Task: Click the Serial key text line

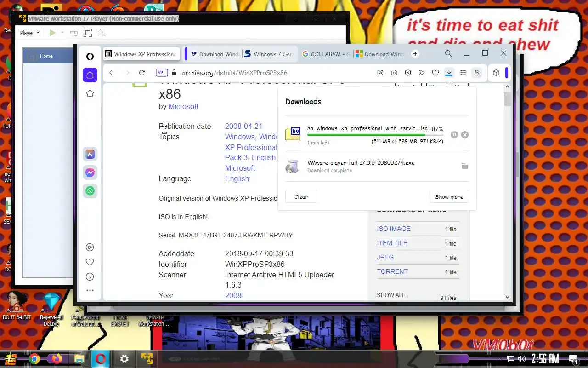Action: tap(226, 235)
